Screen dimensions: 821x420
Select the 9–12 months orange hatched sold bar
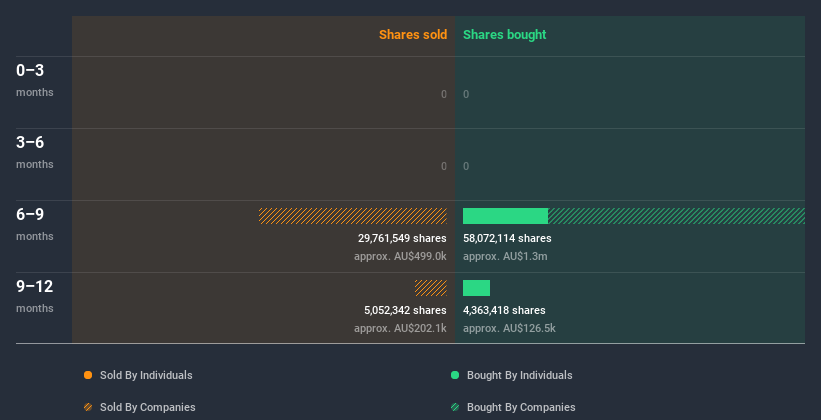(431, 288)
